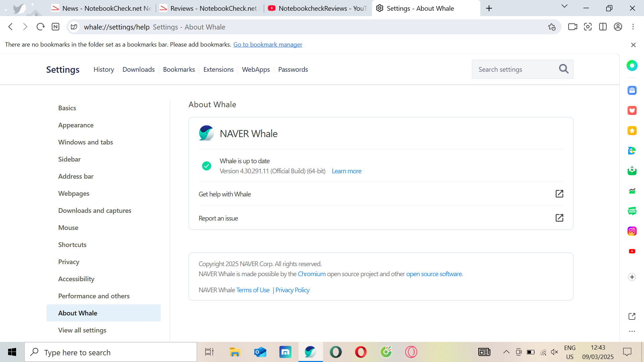Open the Privacy Policy link
This screenshot has height=362, width=644.
292,290
